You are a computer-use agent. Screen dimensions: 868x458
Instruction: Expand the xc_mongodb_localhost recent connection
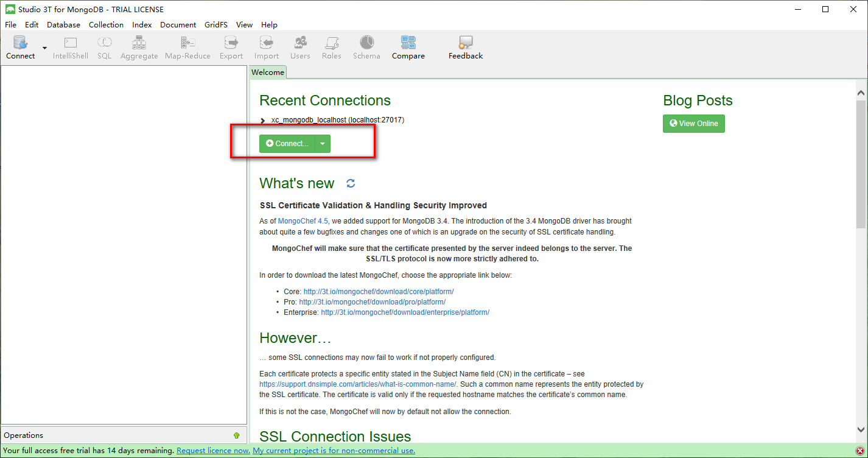262,121
